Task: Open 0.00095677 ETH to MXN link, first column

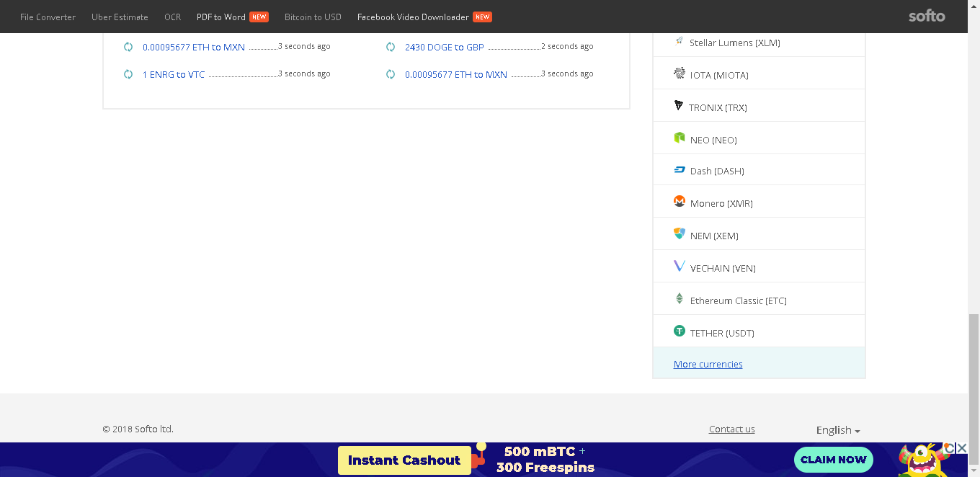Action: click(x=194, y=47)
